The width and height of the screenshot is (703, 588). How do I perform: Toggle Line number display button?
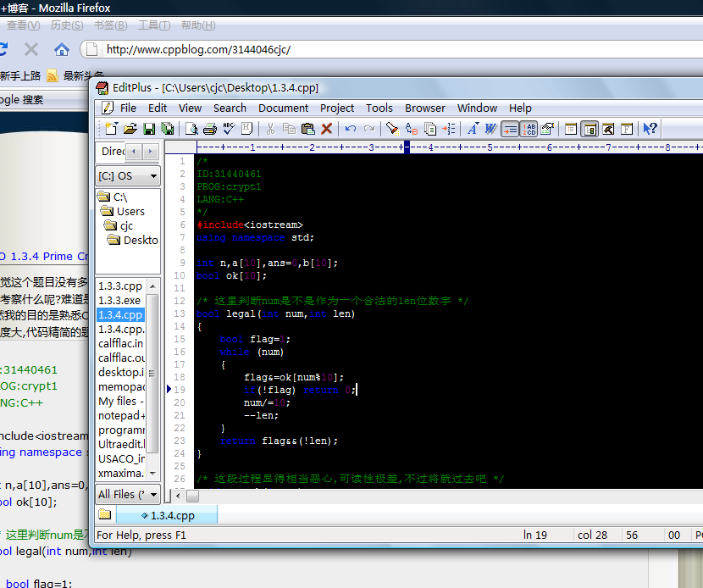[529, 129]
